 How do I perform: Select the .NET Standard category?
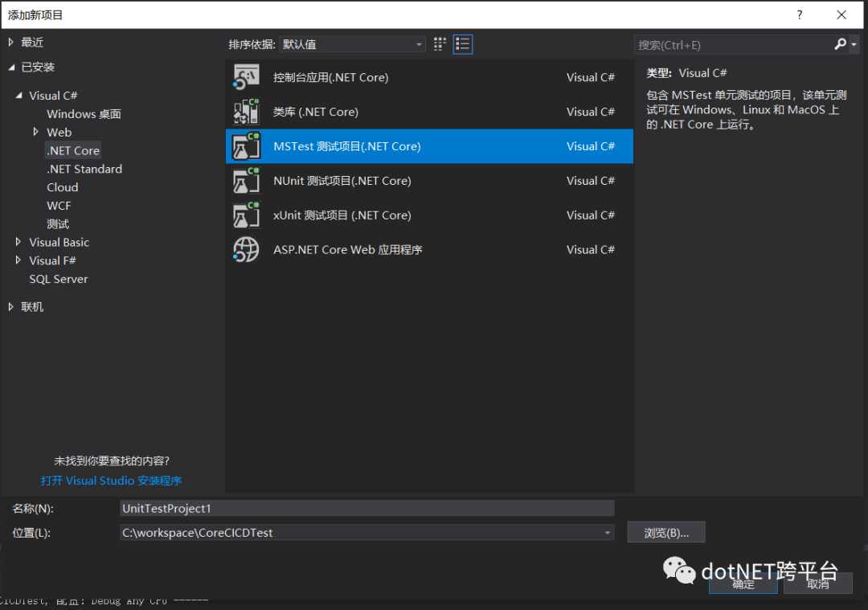click(x=84, y=169)
